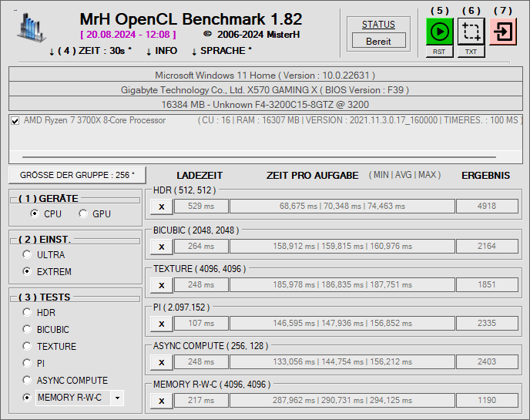The width and height of the screenshot is (530, 420).
Task: Select the PI test radio button
Action: coord(27,363)
